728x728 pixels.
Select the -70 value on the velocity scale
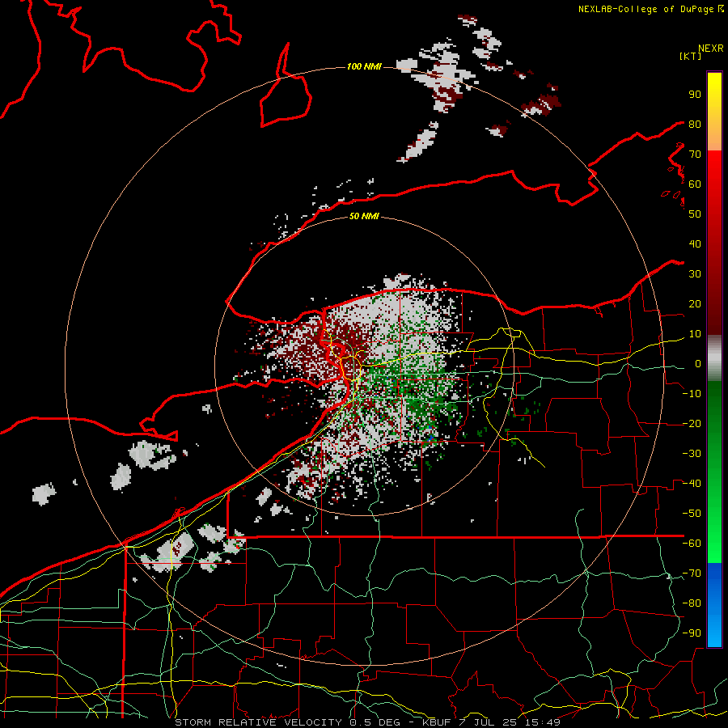pyautogui.click(x=692, y=574)
